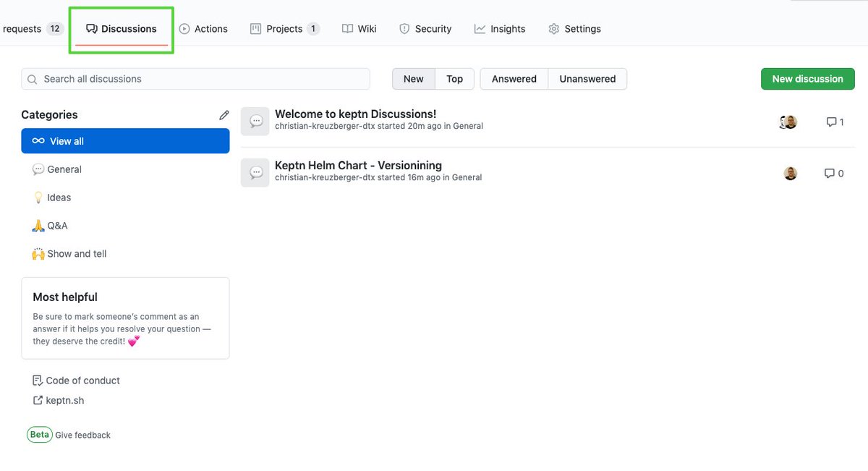Viewport: 868px width, 471px height.
Task: Click the Helm Chart discussion speech bubble icon
Action: [255, 173]
